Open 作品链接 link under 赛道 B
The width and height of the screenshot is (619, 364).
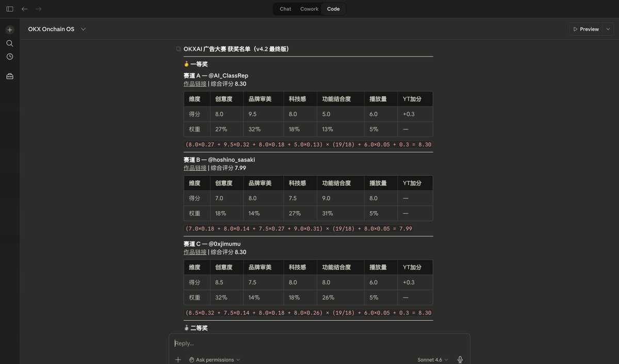click(195, 168)
